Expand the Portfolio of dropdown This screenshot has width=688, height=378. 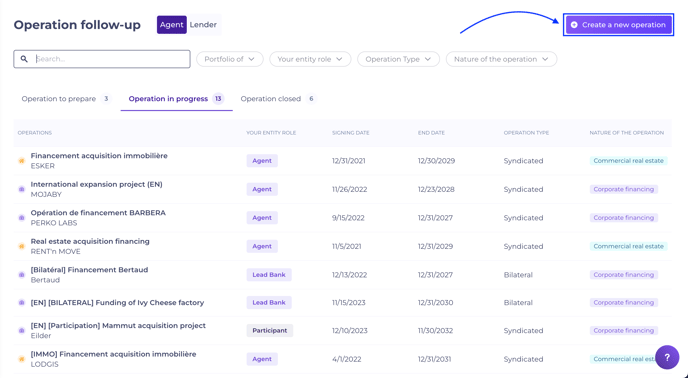coord(229,59)
